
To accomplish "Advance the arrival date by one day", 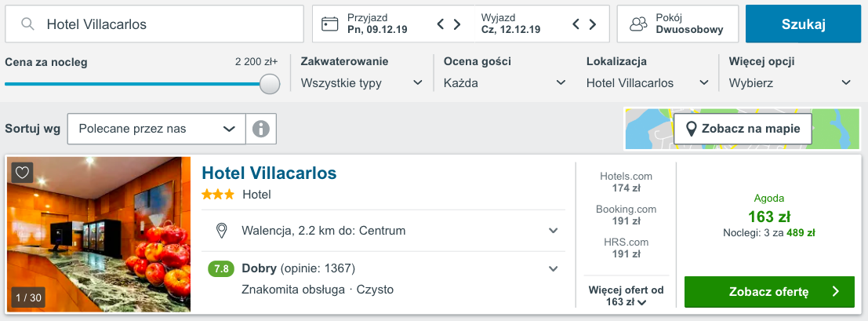I will pos(457,24).
